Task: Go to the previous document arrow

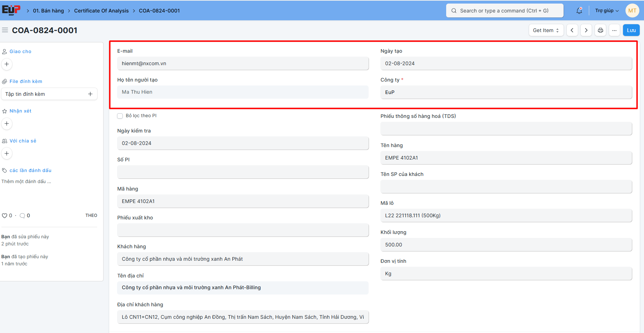Action: [572, 30]
